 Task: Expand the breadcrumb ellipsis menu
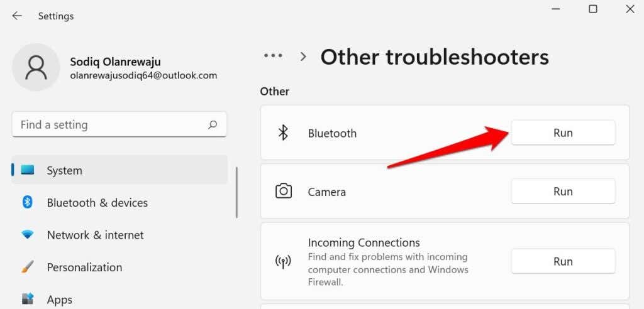(x=273, y=56)
